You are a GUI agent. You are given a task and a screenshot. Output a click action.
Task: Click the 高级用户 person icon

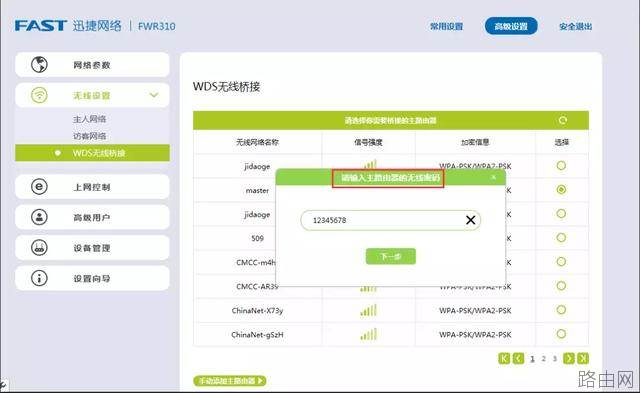(x=39, y=217)
